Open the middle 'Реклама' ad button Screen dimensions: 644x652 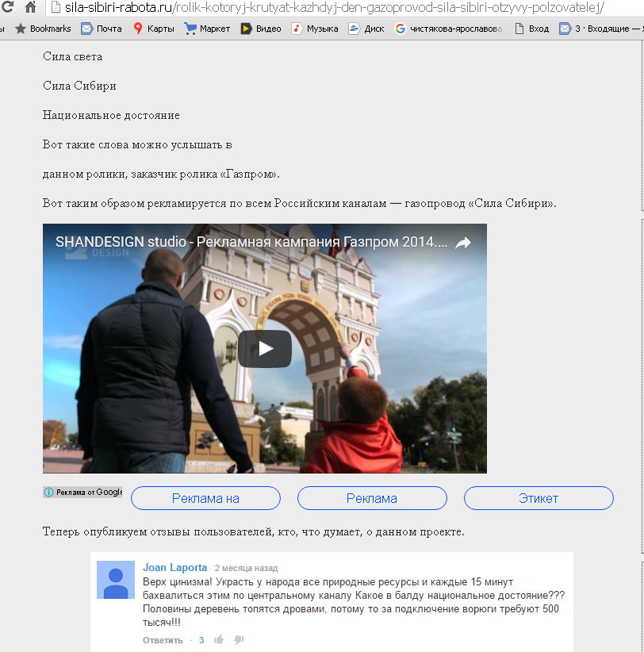click(x=372, y=498)
